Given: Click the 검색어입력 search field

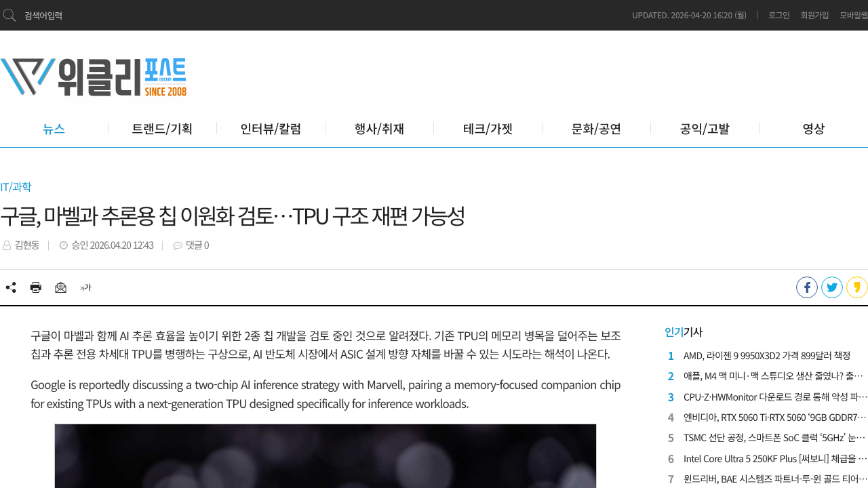Looking at the screenshot, I should coord(43,16).
